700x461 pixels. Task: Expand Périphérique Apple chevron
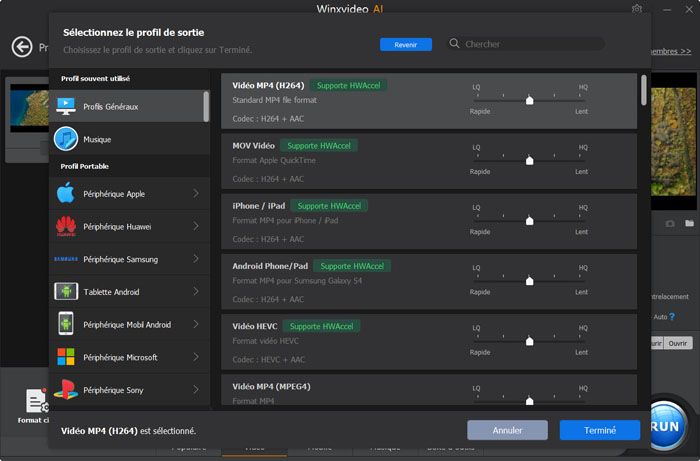196,193
